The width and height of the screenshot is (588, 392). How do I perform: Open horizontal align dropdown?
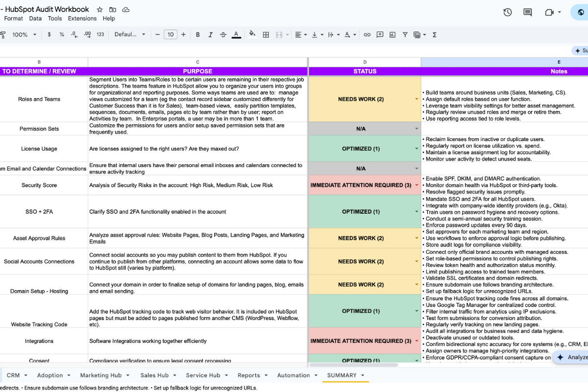[300, 35]
